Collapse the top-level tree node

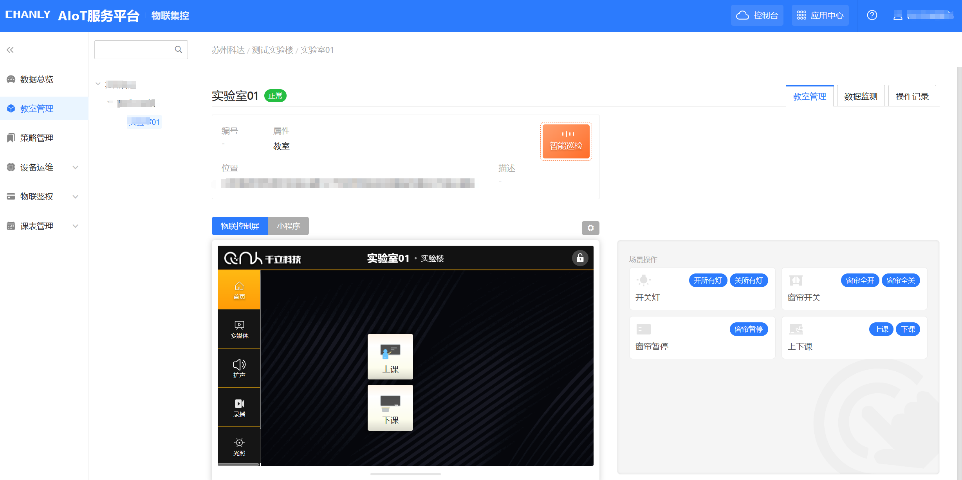(x=97, y=85)
